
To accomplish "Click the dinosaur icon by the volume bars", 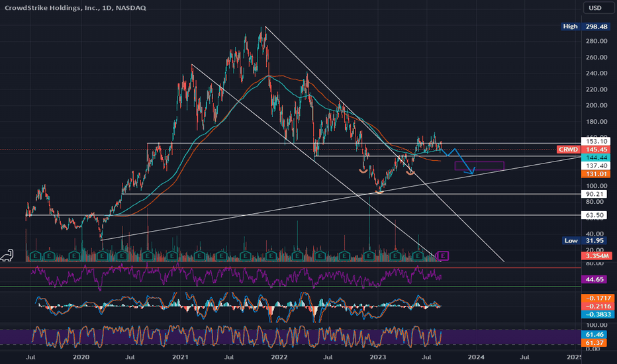I will coord(7,255).
